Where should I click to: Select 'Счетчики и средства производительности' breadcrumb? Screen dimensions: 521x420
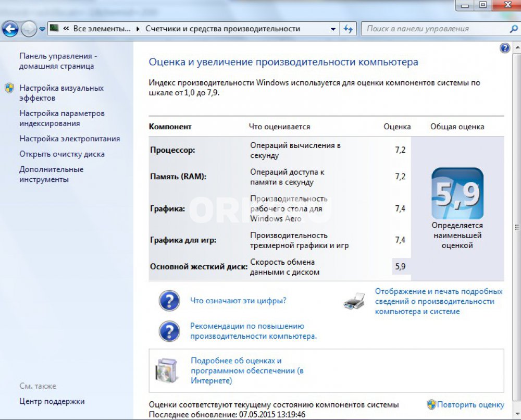pos(222,29)
